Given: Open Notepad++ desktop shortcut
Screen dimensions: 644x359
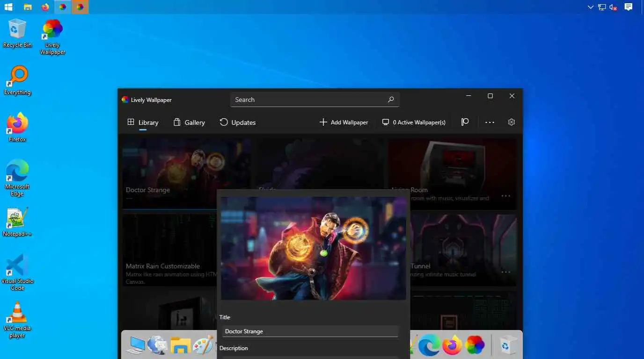Looking at the screenshot, I should click(x=17, y=222).
